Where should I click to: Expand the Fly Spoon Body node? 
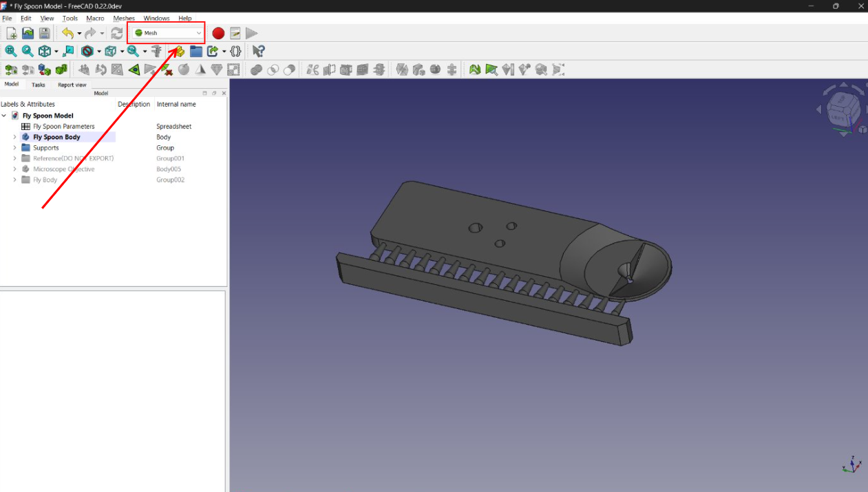tap(14, 137)
